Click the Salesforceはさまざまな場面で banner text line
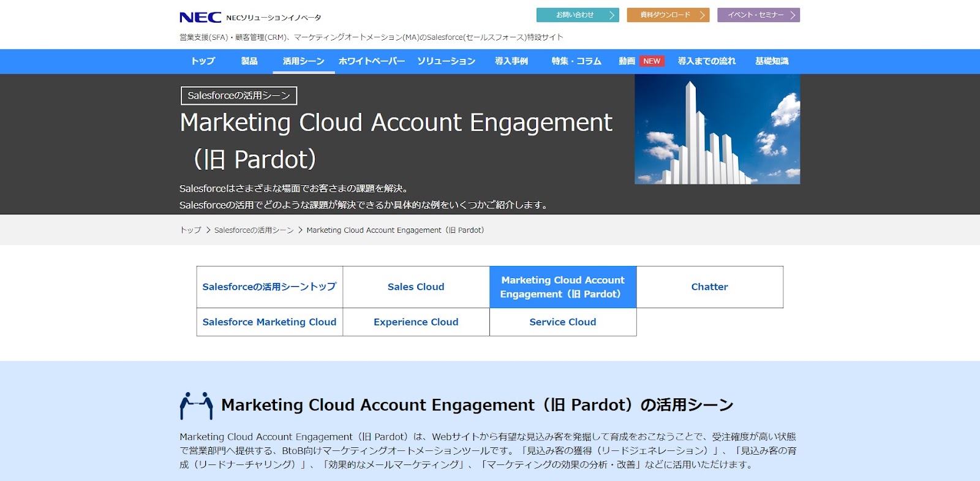The width and height of the screenshot is (980, 481). click(294, 189)
